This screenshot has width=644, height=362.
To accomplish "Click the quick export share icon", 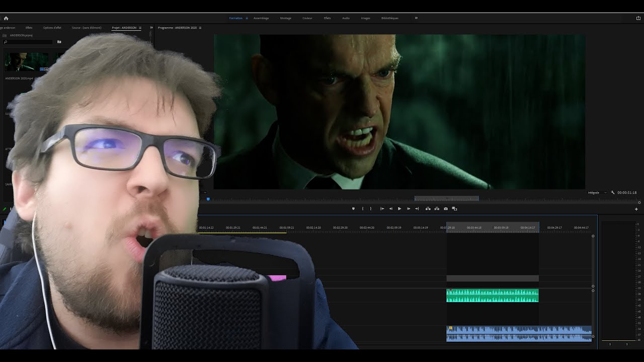I will (x=638, y=18).
